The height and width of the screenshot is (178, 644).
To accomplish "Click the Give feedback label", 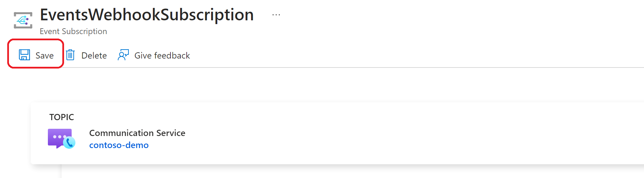I will pos(162,55).
